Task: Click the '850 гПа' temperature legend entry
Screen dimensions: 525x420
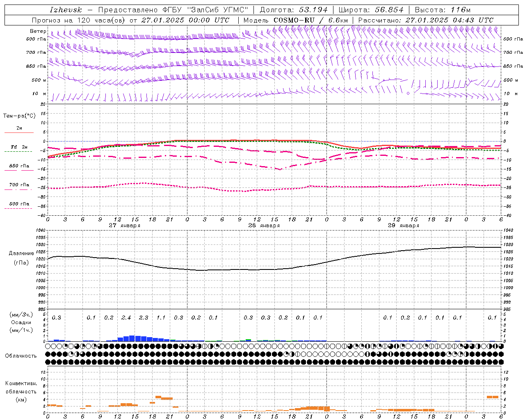Action: tap(19, 166)
